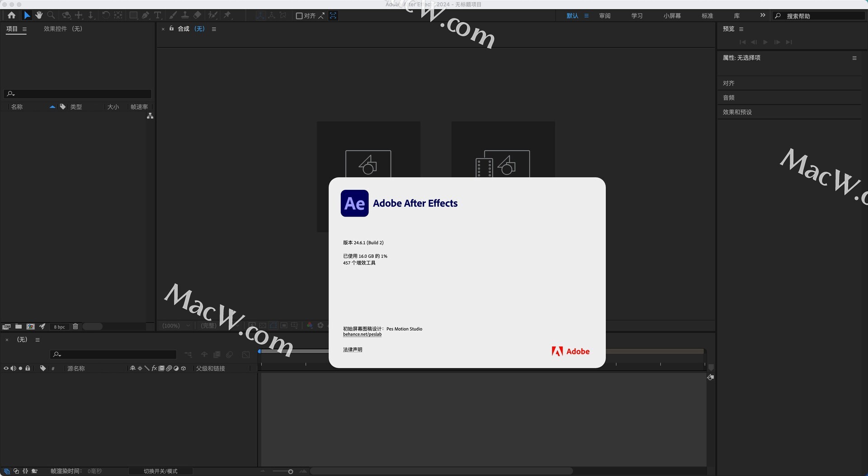Select the Dolly camera tool
The image size is (868, 476).
tap(91, 15)
